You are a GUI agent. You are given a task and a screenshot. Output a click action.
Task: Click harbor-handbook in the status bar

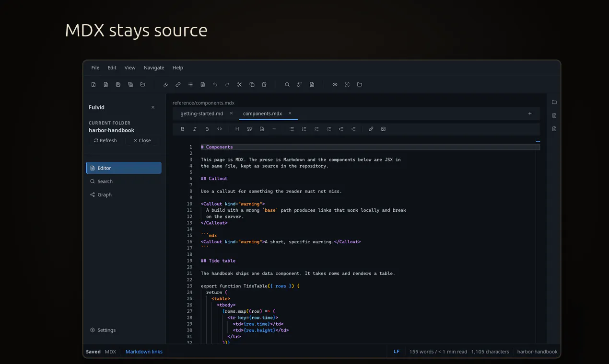pyautogui.click(x=538, y=352)
